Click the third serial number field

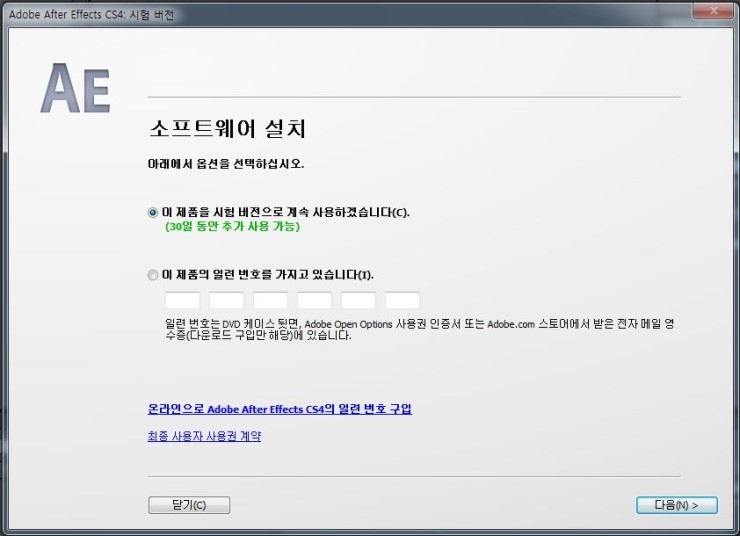coord(270,300)
